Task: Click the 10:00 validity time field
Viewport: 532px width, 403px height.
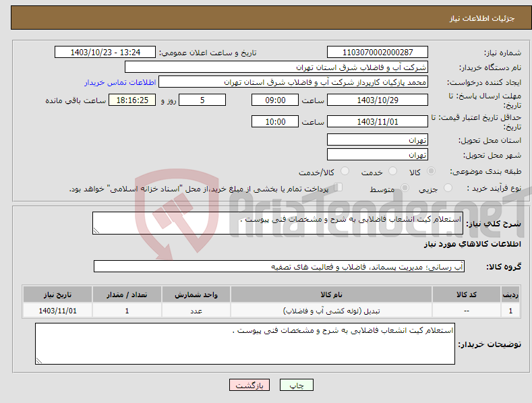Action: tap(275, 121)
